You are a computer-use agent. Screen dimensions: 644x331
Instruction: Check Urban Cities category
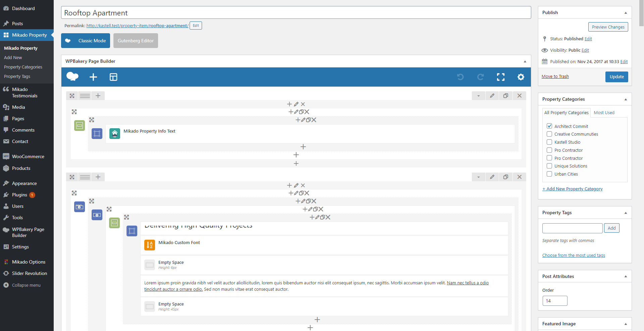[x=549, y=174]
